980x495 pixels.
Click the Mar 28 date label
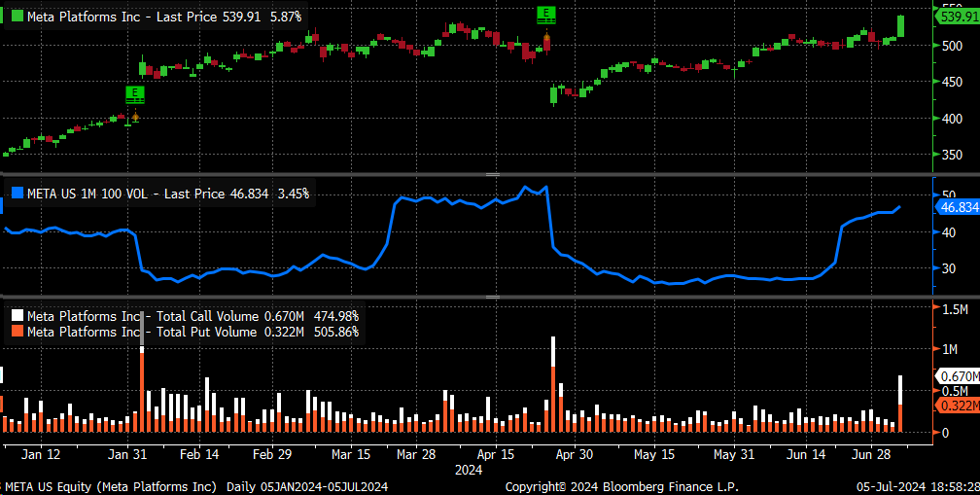point(417,453)
